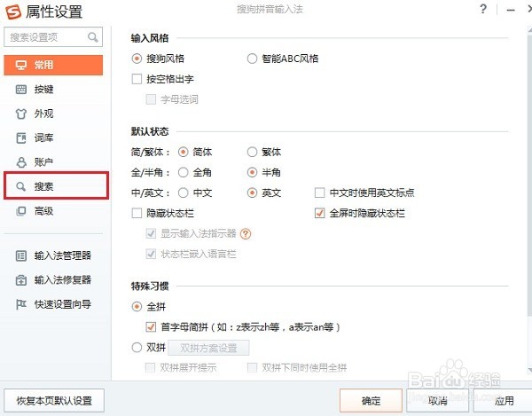This screenshot has height=416, width=532.
Task: Click the monitor icon beside 常用
Action: (x=21, y=65)
